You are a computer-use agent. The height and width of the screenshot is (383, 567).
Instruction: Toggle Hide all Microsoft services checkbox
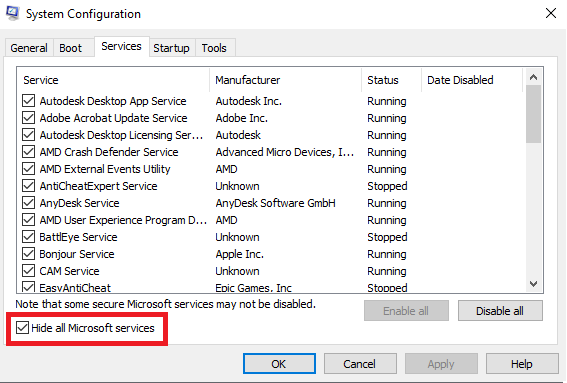click(22, 328)
